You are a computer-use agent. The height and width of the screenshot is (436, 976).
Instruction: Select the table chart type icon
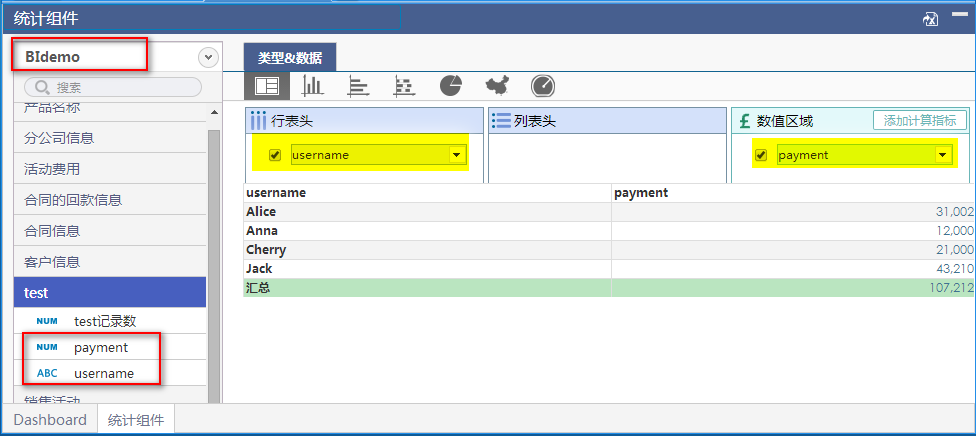click(x=267, y=86)
